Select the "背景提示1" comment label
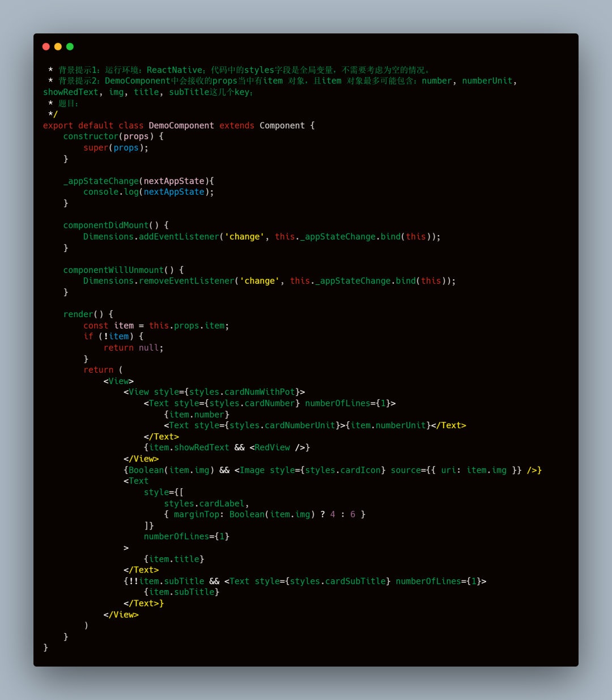The image size is (612, 700). [79, 70]
